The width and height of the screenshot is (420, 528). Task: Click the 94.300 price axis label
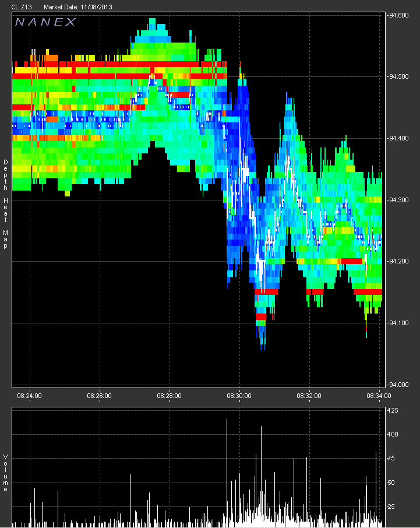(398, 200)
